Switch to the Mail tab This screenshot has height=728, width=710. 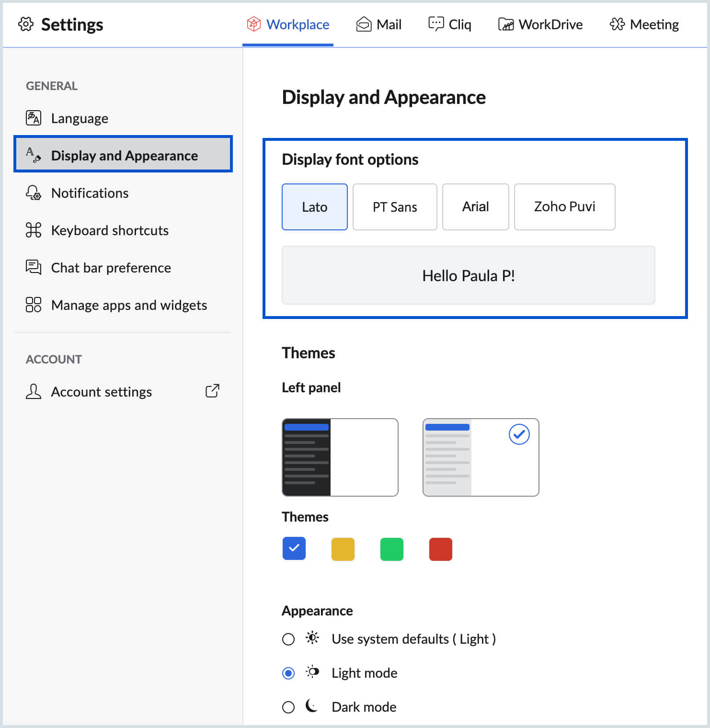pos(378,24)
